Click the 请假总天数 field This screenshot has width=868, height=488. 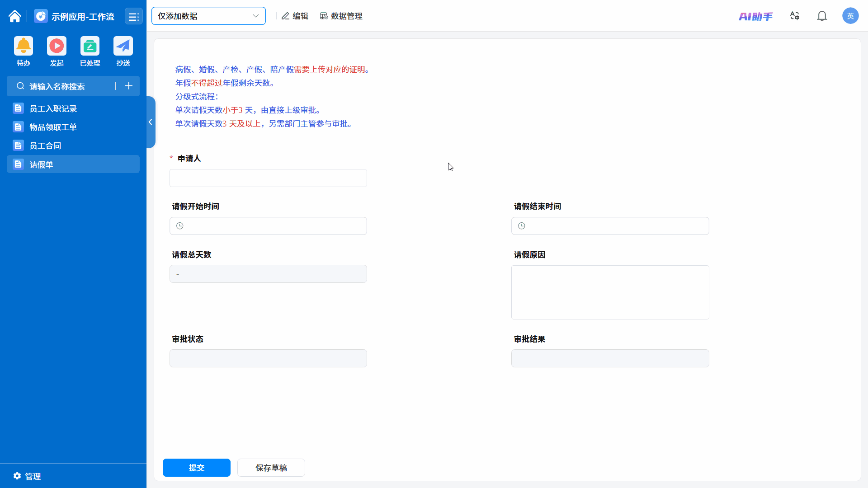[x=268, y=274]
